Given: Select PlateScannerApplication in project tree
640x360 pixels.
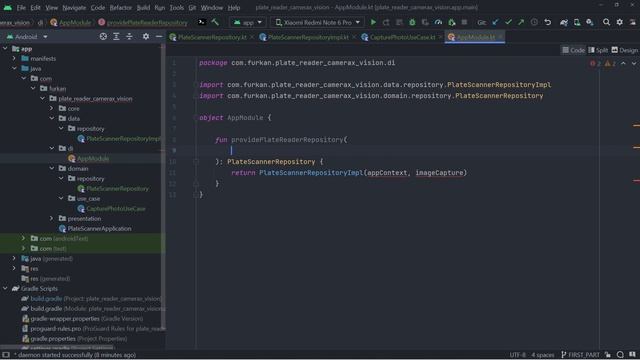Looking at the screenshot, I should point(99,229).
